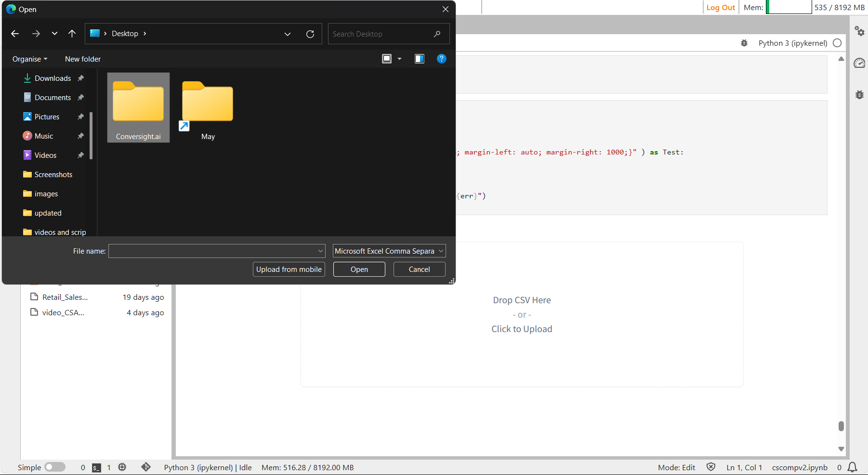Create a New folder
Image resolution: width=868 pixels, height=475 pixels.
click(x=83, y=59)
